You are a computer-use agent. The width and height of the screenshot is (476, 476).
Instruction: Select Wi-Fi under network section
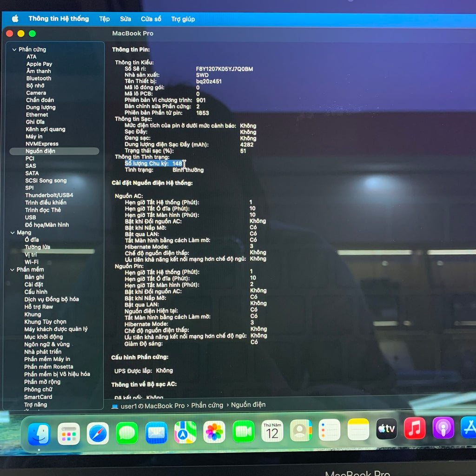pos(32,262)
